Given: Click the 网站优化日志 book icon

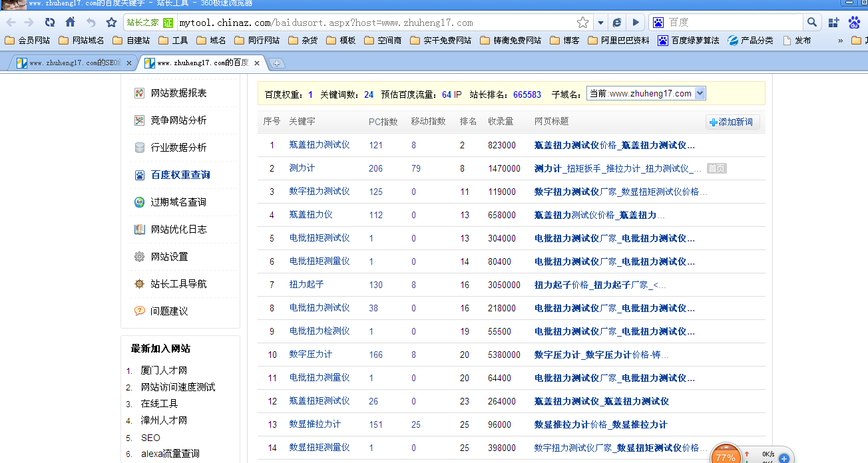Looking at the screenshot, I should [x=139, y=230].
